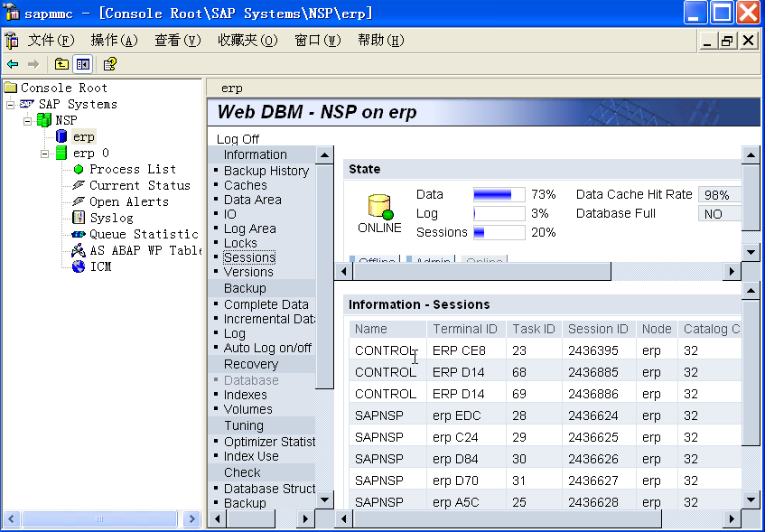765x532 pixels.
Task: Select the Process List green circle icon
Action: point(79,169)
